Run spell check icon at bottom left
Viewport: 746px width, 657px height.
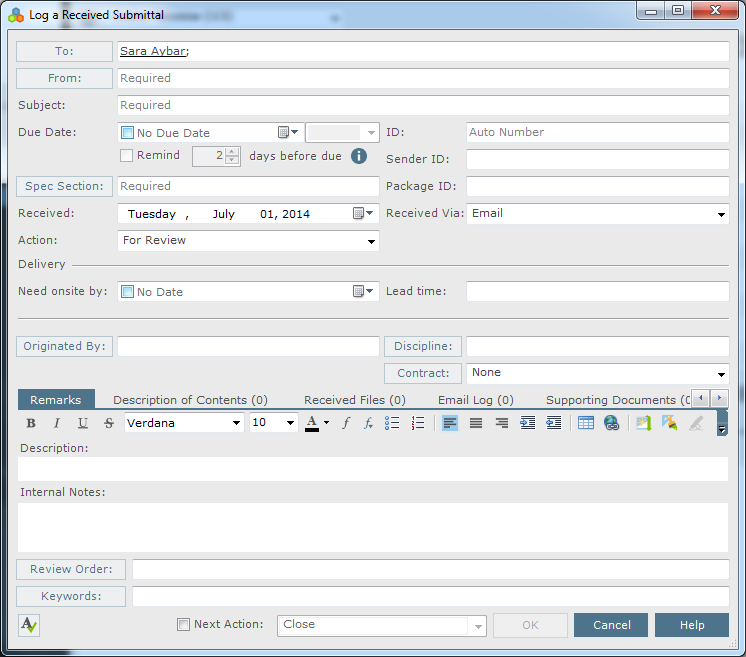point(29,625)
